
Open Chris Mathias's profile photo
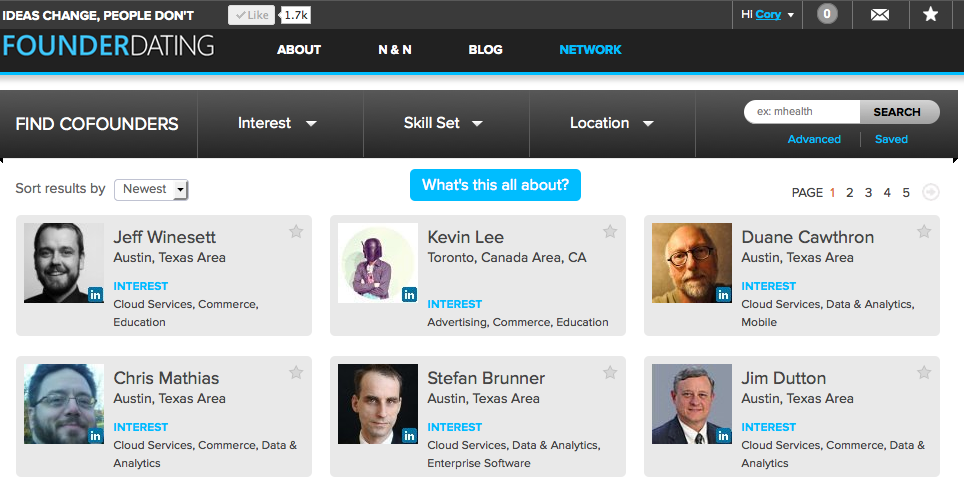coord(64,404)
